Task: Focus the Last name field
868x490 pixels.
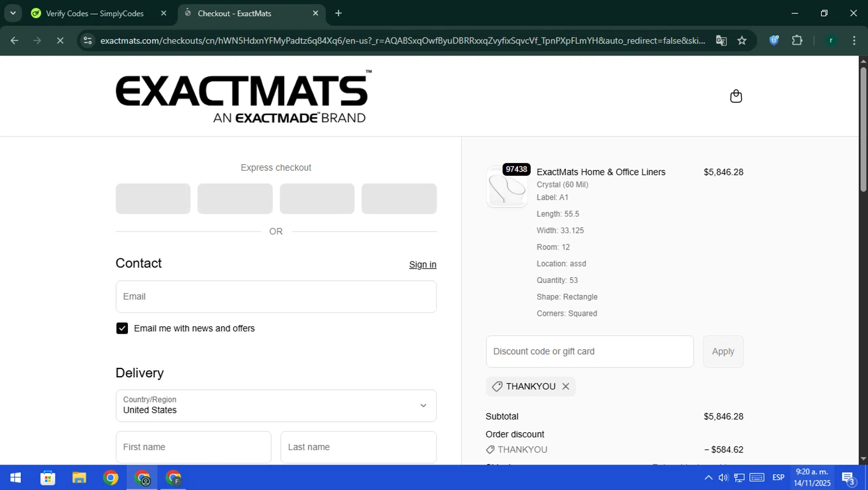Action: click(x=358, y=447)
